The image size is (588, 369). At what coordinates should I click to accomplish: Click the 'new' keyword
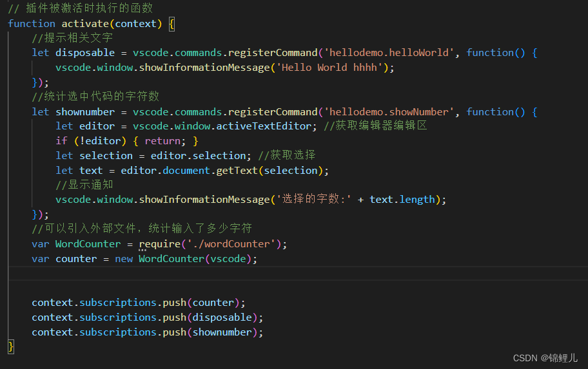click(x=124, y=260)
